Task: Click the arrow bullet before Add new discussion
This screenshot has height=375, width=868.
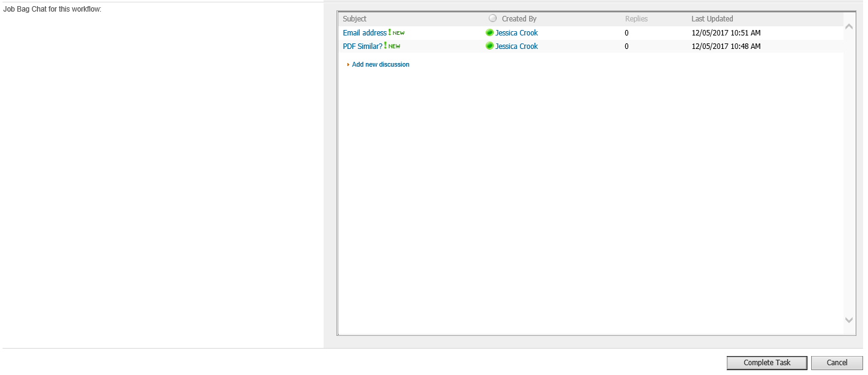Action: tap(348, 64)
